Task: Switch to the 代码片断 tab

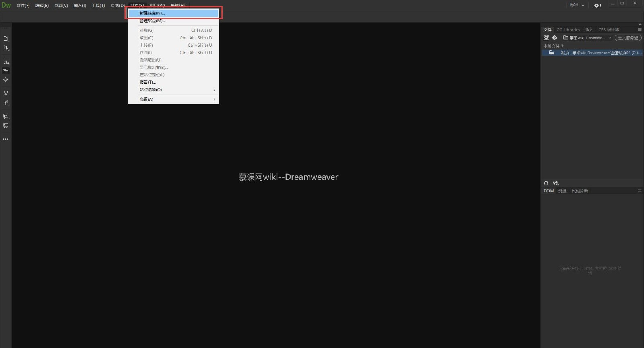Action: (x=580, y=191)
